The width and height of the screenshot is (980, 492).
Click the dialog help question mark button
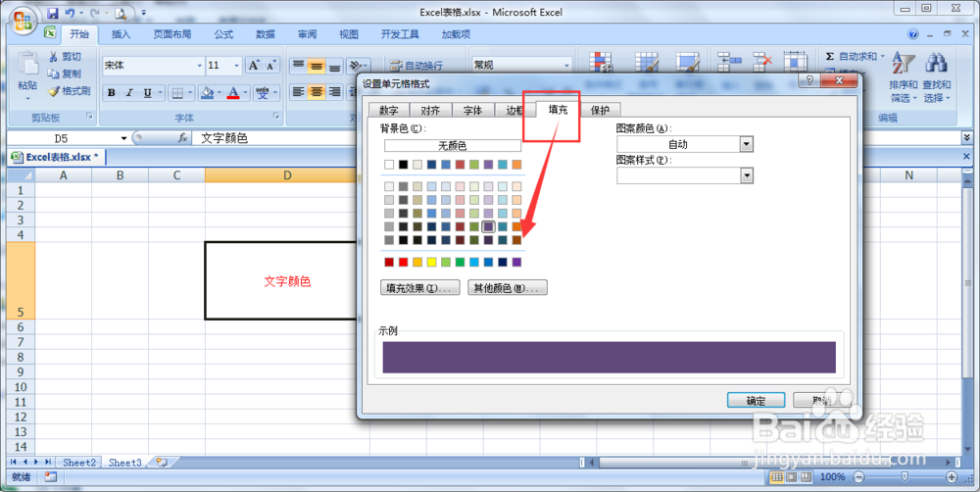[809, 80]
